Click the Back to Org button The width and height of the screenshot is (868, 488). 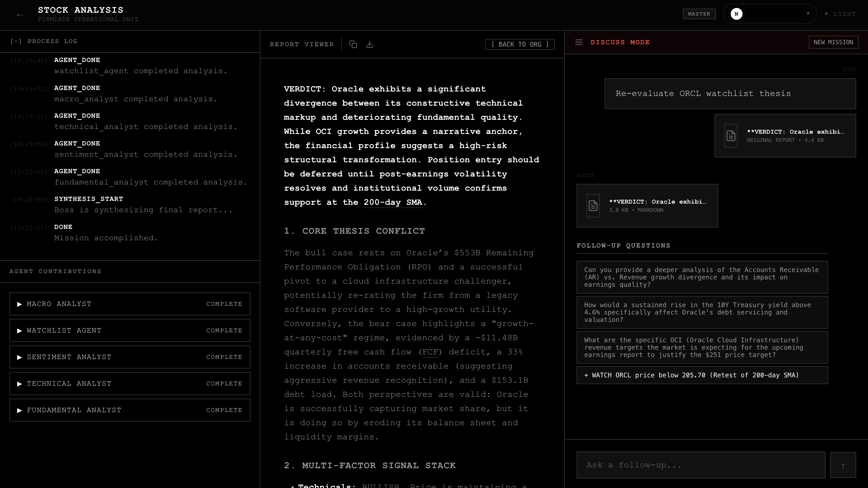tap(520, 44)
